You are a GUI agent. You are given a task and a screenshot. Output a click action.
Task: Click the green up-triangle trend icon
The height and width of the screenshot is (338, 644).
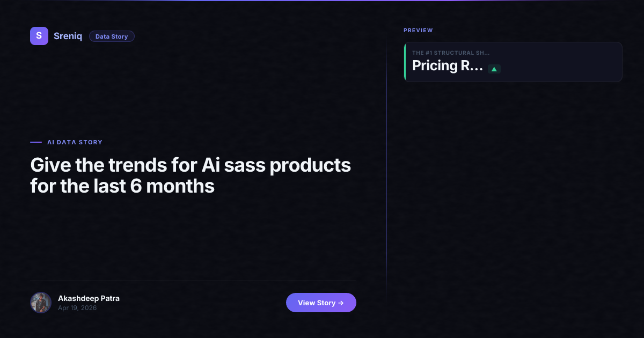tap(494, 69)
